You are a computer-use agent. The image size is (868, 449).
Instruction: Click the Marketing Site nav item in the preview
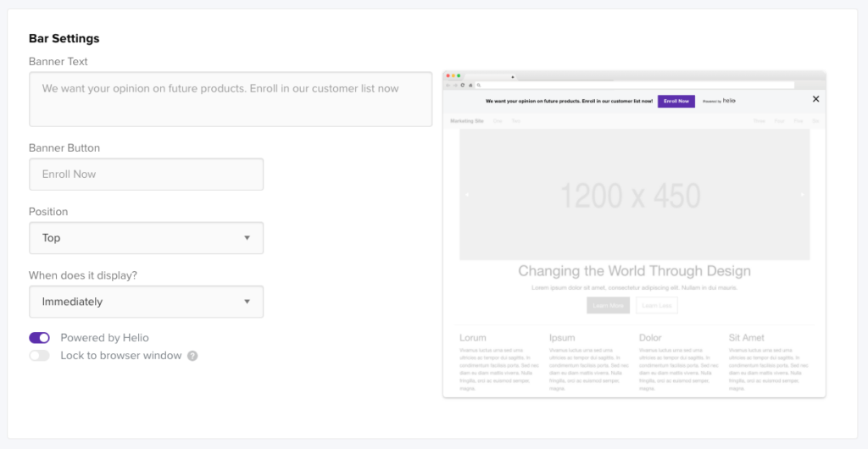pos(466,121)
